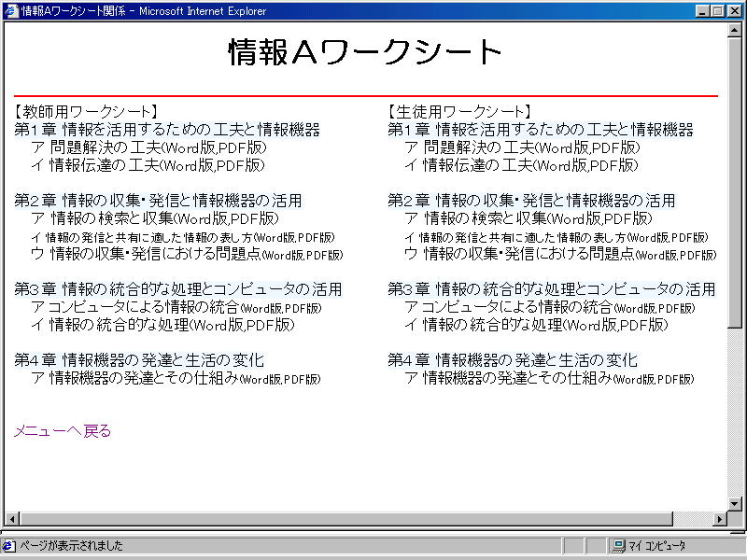This screenshot has height=560, width=747.
Task: Click 第2章 heading in 教師用ワークシート column
Action: click(158, 201)
